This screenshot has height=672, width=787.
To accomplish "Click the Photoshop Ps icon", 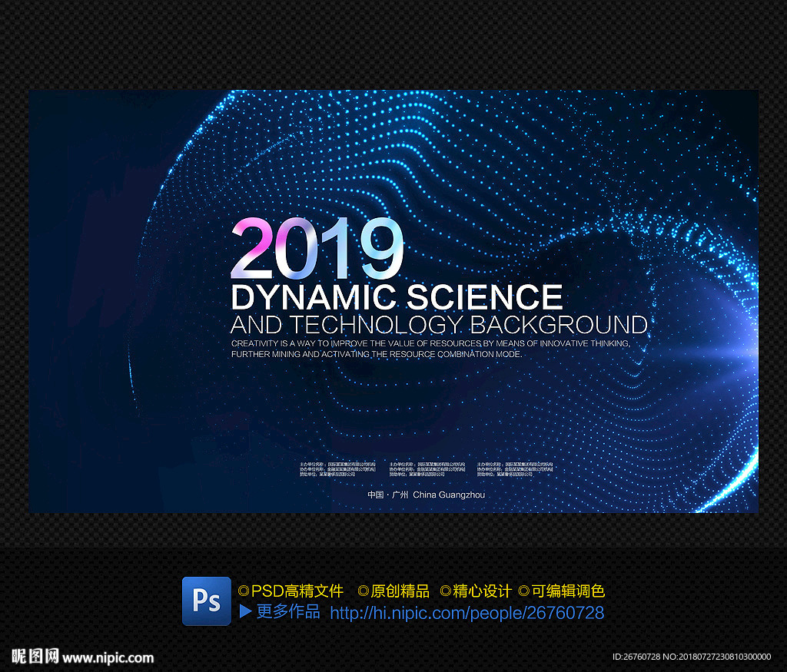I will point(206,601).
